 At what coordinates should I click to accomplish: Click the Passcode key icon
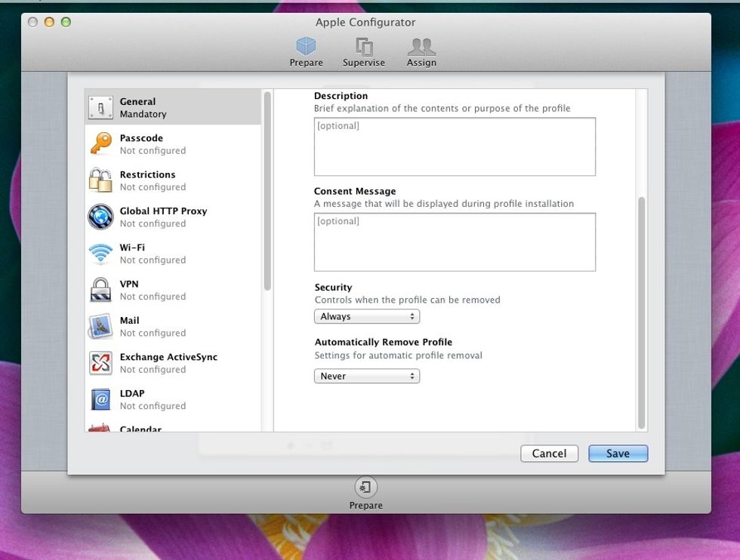[100, 143]
